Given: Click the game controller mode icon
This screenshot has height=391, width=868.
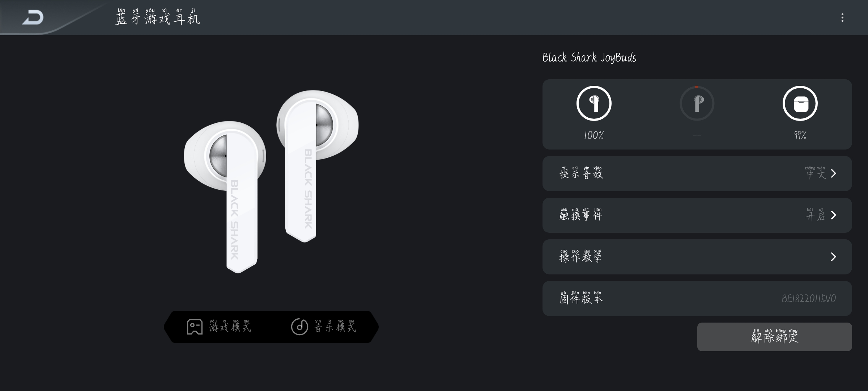Looking at the screenshot, I should [x=195, y=327].
